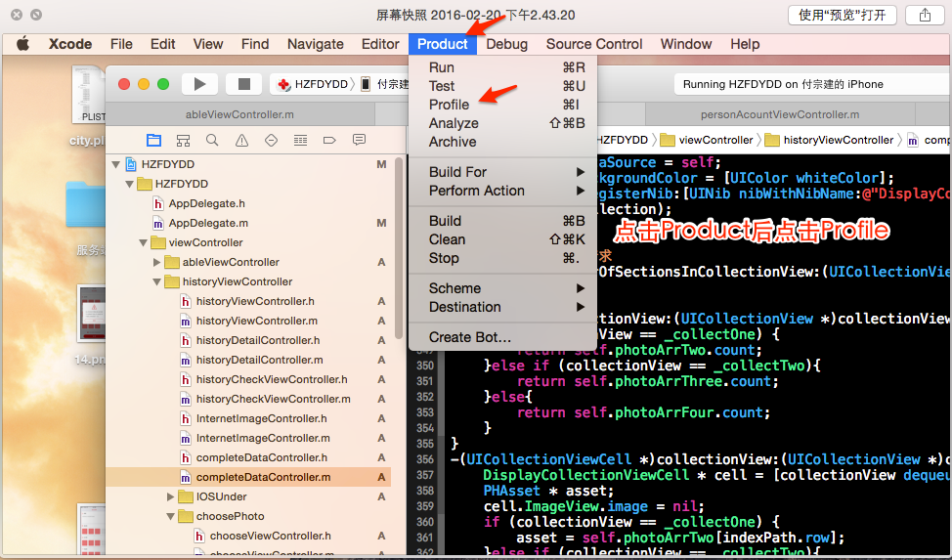Open the Test navigator diamond icon
952x560 pixels.
point(272,141)
